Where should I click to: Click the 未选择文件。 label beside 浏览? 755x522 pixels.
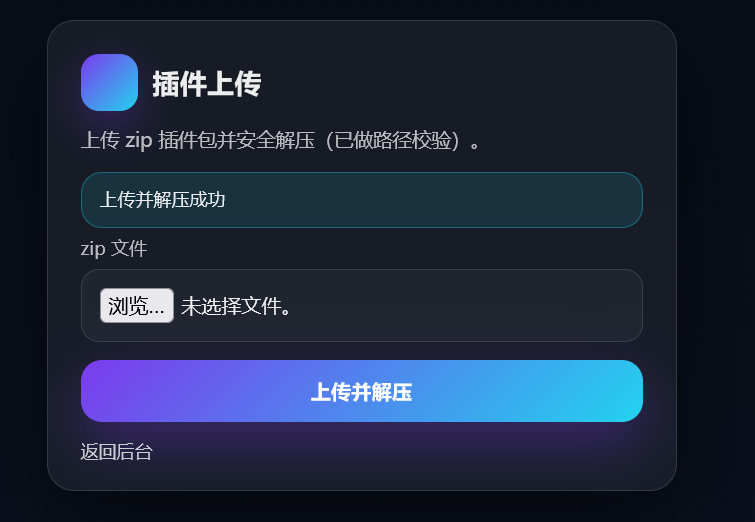tap(236, 306)
